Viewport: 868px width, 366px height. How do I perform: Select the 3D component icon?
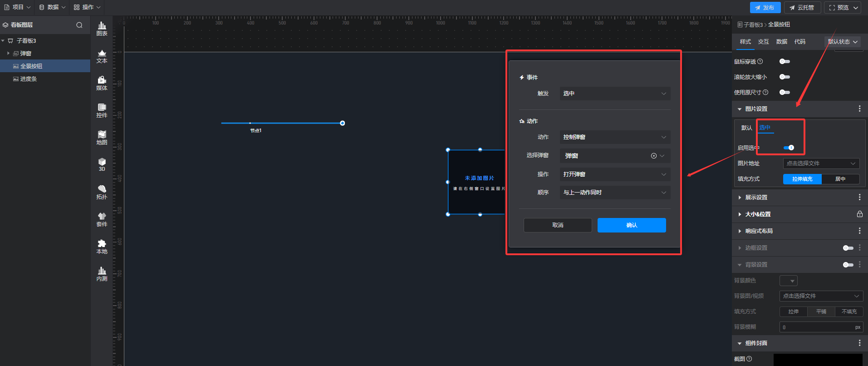[x=102, y=164]
